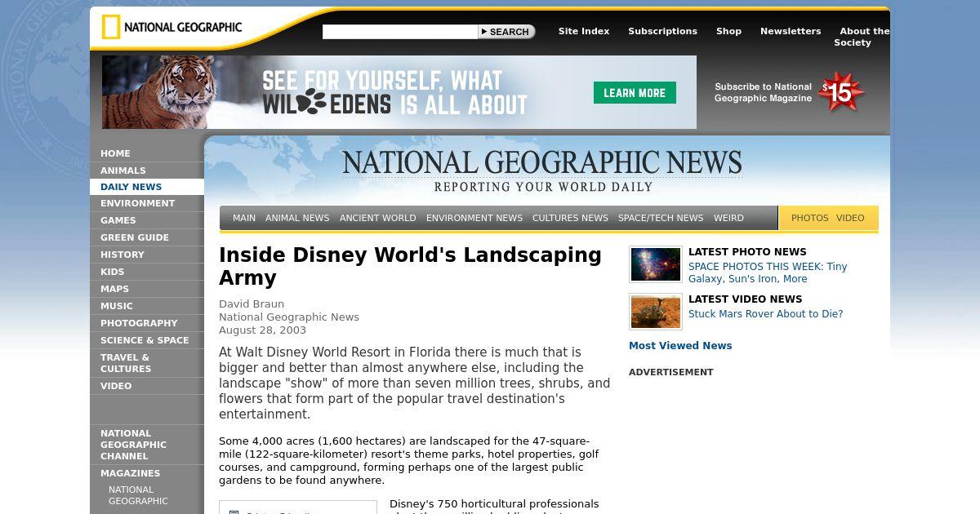Image resolution: width=980 pixels, height=514 pixels.
Task: Click the Inside Disney World's Landscaping Army headline
Action: coord(410,266)
